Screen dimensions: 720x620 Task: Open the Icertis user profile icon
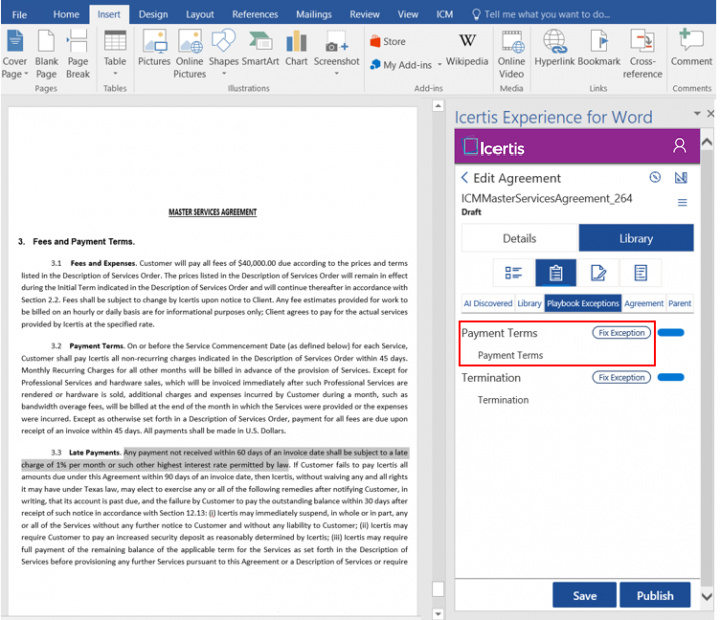(679, 146)
